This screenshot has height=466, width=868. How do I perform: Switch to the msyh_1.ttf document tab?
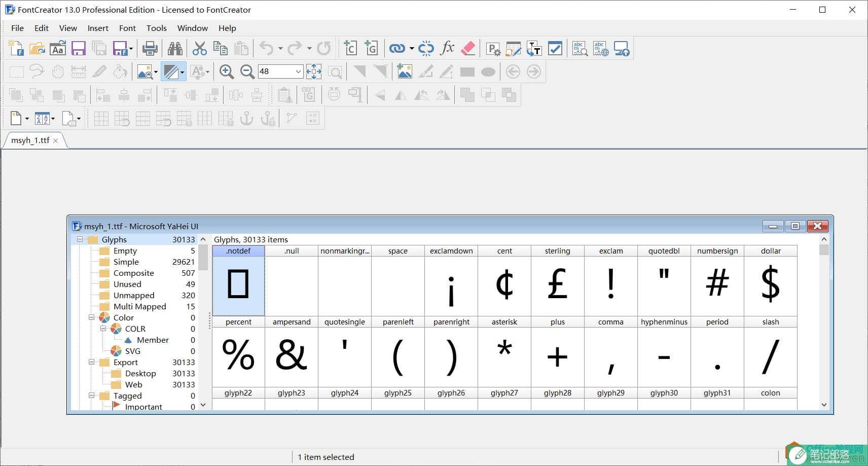click(x=30, y=140)
